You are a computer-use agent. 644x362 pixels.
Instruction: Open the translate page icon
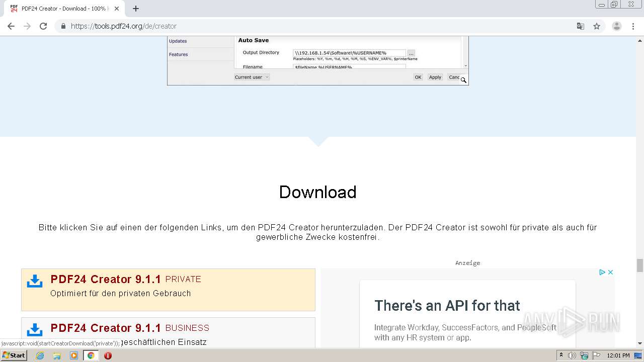point(581,26)
